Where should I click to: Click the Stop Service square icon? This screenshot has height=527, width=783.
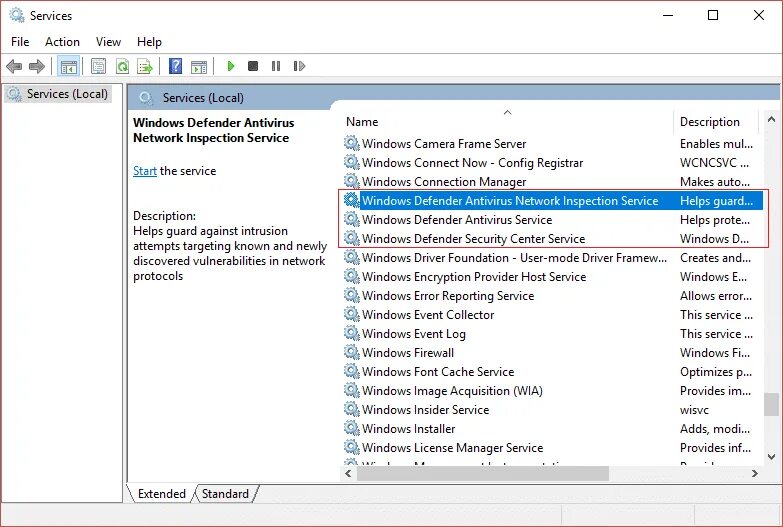253,66
